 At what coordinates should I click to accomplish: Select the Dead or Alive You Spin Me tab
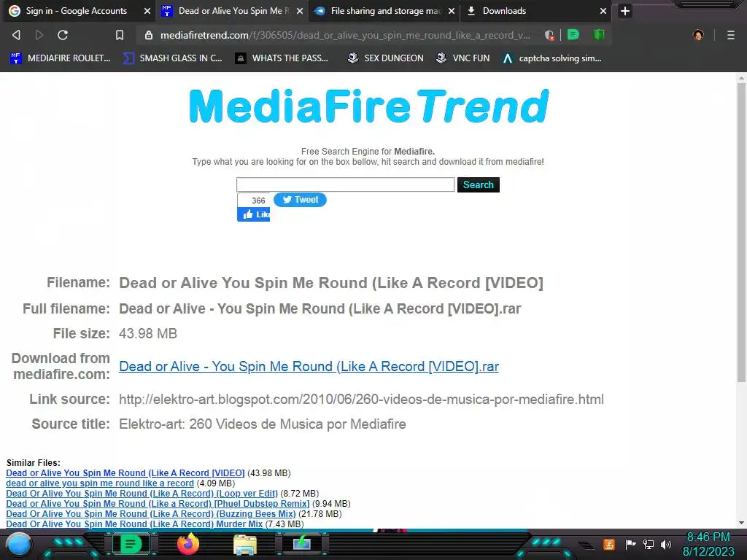(x=231, y=11)
